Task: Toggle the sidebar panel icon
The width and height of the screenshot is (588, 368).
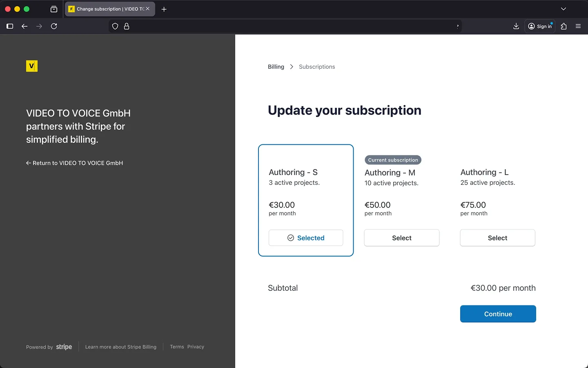Action: point(10,26)
